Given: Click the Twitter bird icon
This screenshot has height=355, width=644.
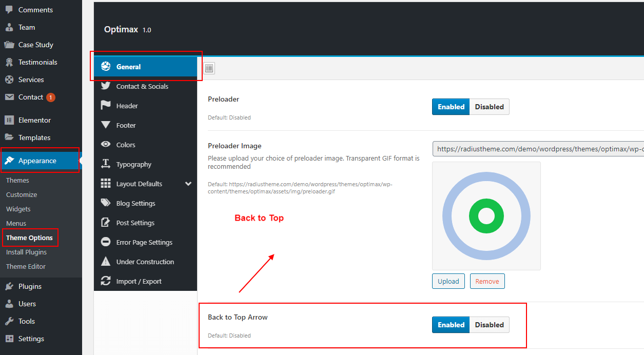Looking at the screenshot, I should pyautogui.click(x=106, y=86).
